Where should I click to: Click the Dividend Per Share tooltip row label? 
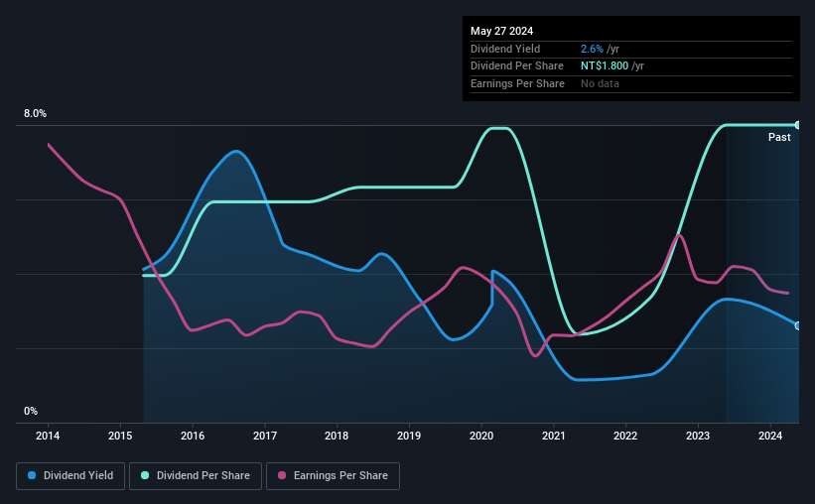coord(516,66)
